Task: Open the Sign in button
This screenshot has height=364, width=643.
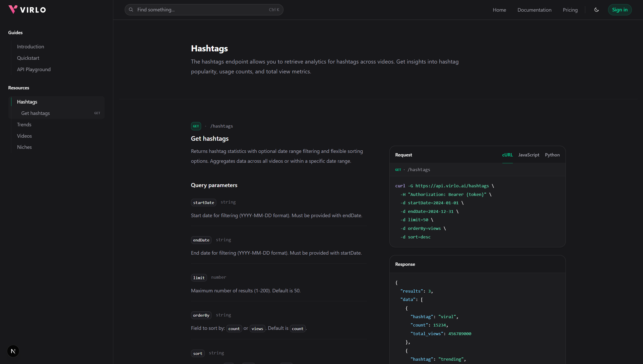Action: (x=619, y=10)
